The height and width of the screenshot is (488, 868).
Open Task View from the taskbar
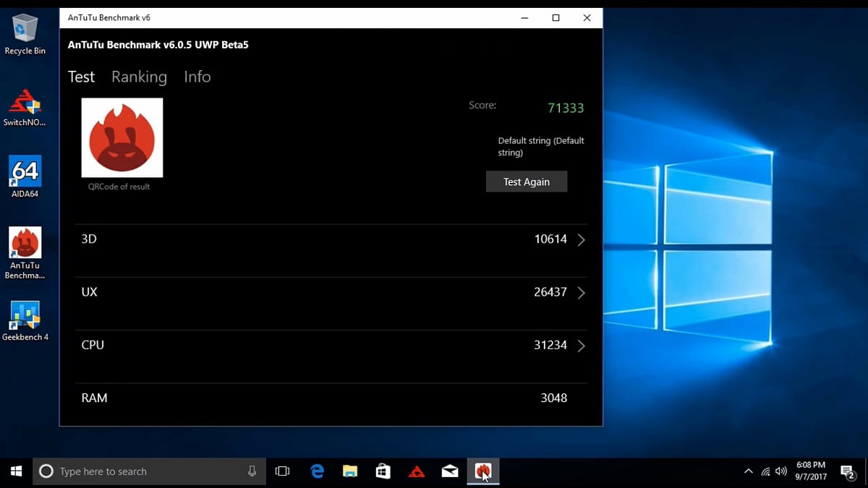point(282,471)
